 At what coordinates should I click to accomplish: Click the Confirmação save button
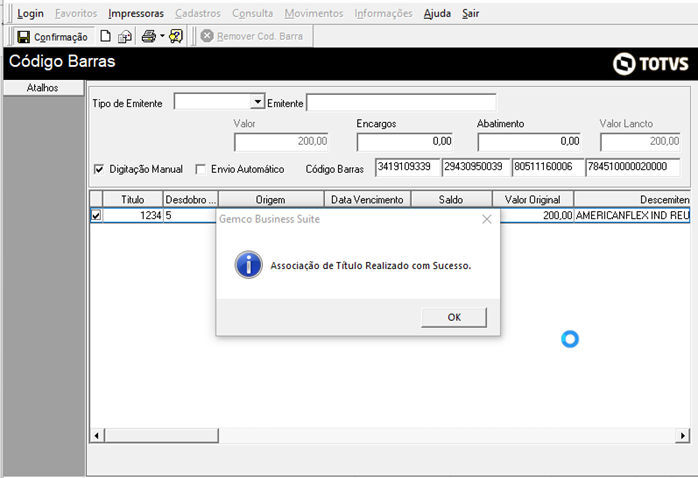(x=53, y=36)
